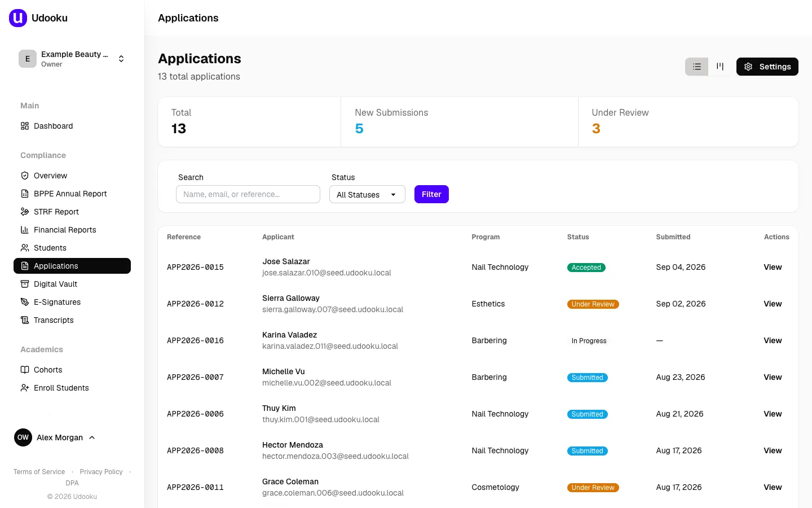Click the Applicant column header
The width and height of the screenshot is (812, 508).
pos(278,237)
